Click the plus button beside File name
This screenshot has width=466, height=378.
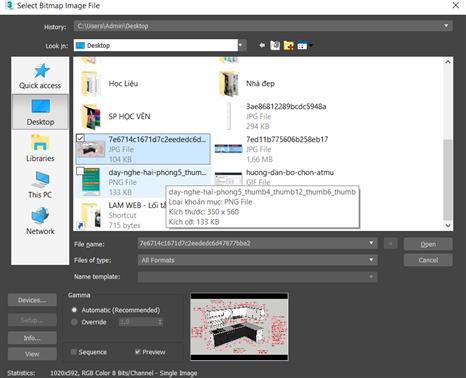coord(390,244)
